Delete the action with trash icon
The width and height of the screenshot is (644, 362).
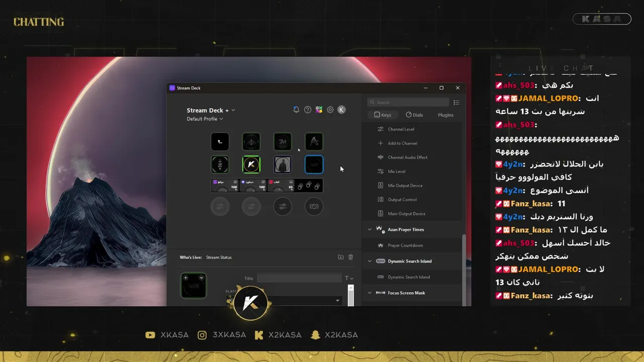pos(351,257)
